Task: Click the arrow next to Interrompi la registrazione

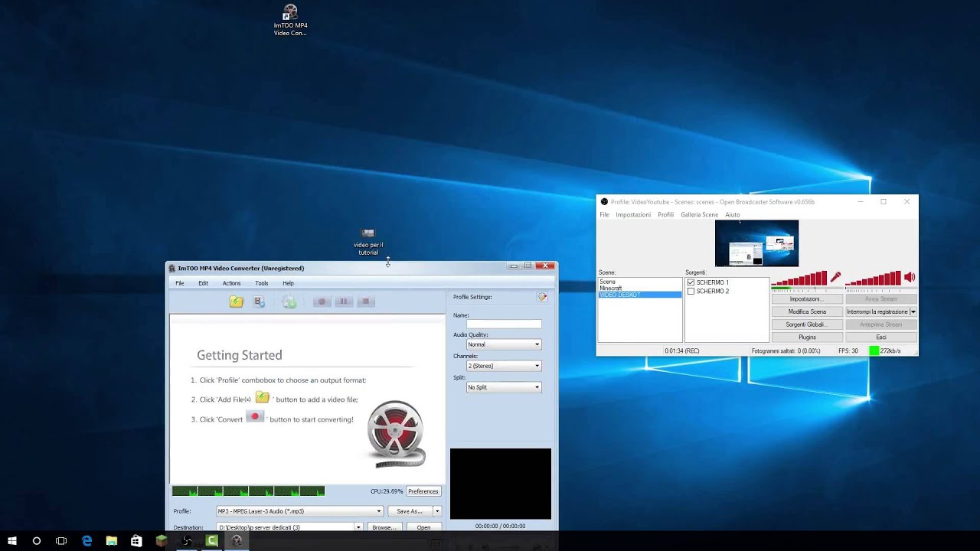Action: click(913, 311)
